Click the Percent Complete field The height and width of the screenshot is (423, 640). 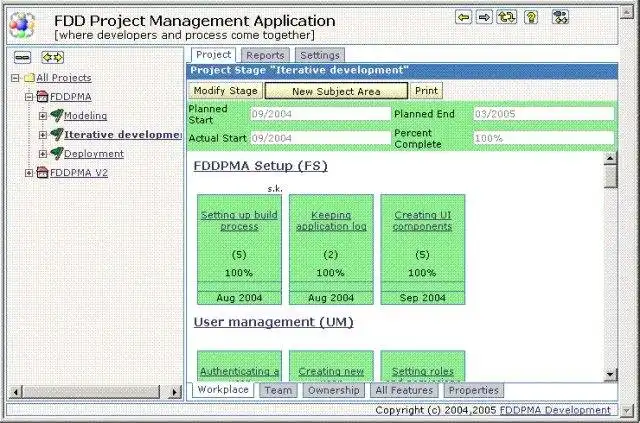(544, 138)
